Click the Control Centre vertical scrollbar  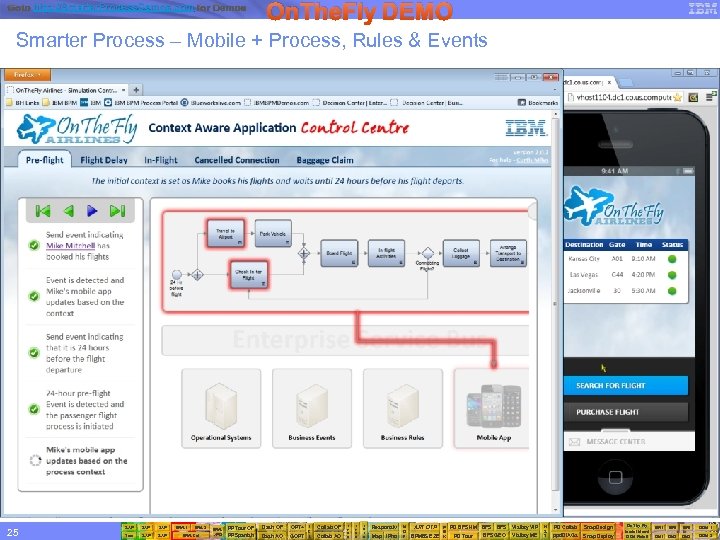[555, 312]
